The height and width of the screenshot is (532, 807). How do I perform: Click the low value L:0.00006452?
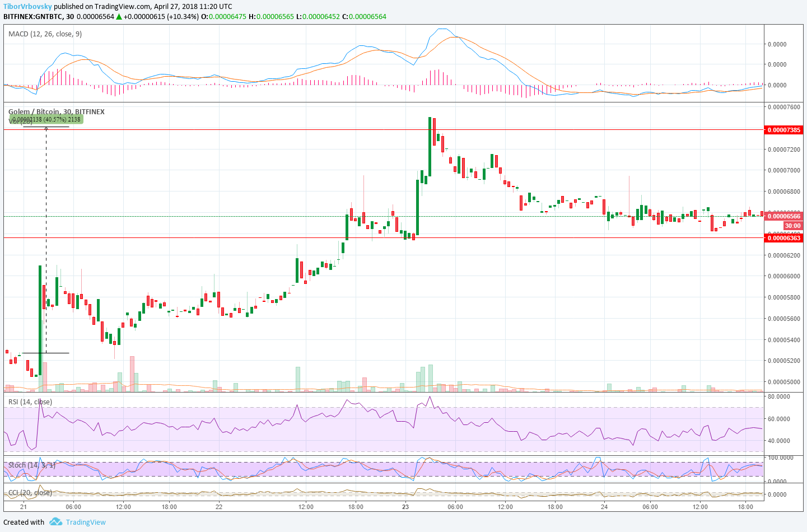[x=318, y=16]
